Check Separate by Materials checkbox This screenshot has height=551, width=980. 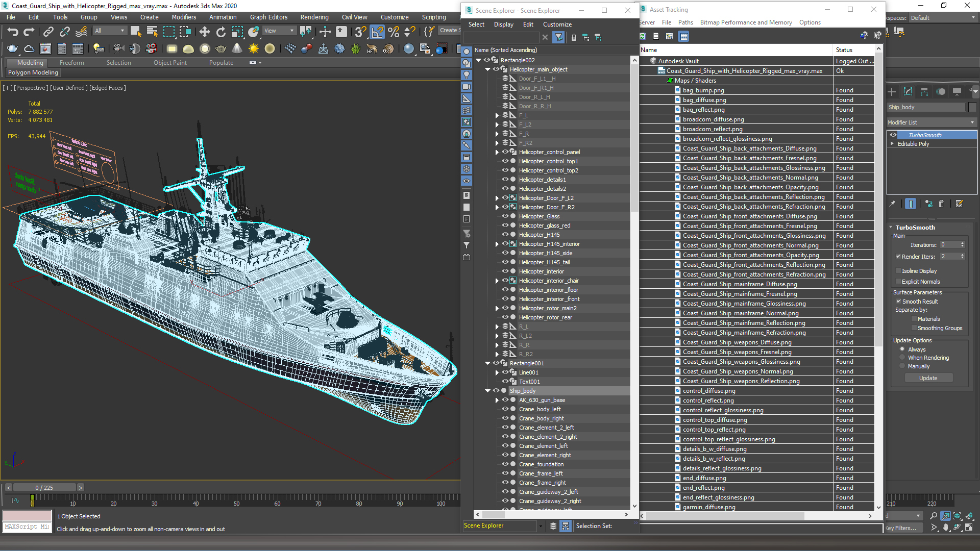[x=914, y=319]
